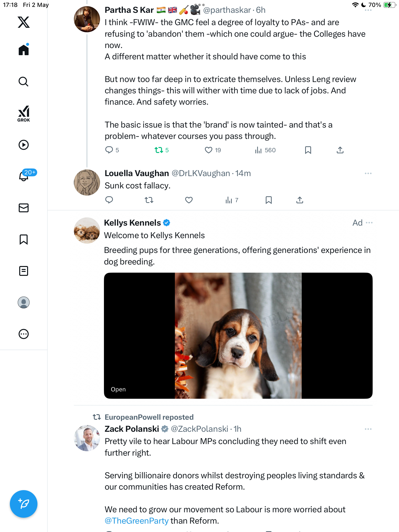
Task: Open the profile avatar in the sidebar
Action: tap(24, 302)
